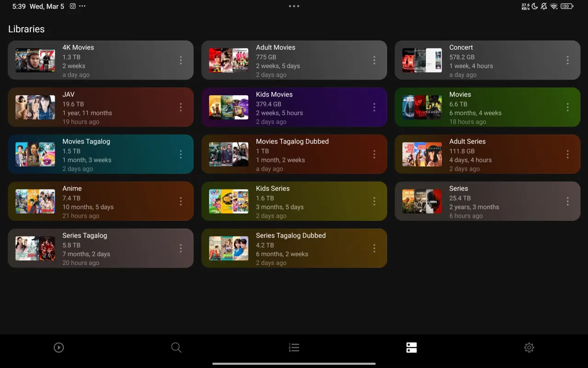Tap the Instagram notification icon in status bar
588x368 pixels.
tap(73, 6)
